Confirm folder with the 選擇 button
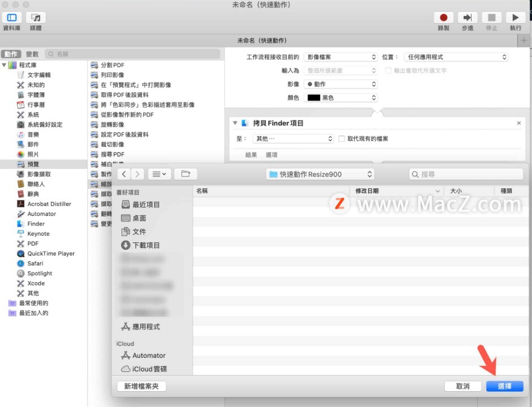 point(504,386)
